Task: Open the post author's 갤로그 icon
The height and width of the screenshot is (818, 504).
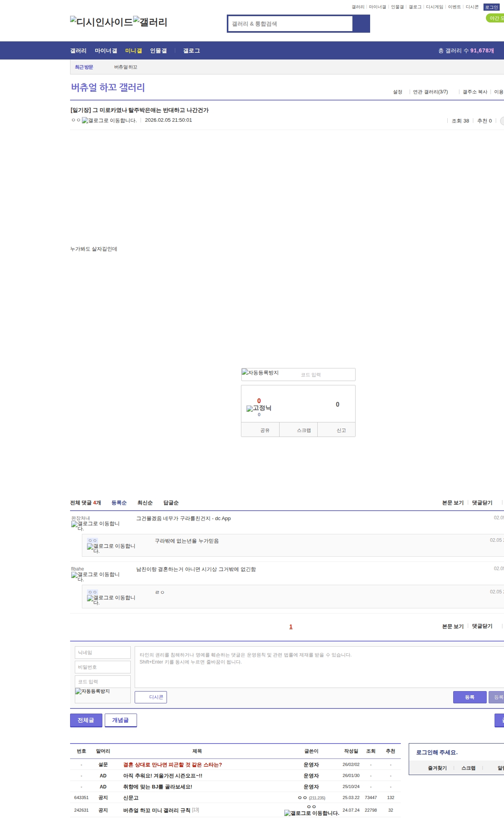Action: (109, 121)
